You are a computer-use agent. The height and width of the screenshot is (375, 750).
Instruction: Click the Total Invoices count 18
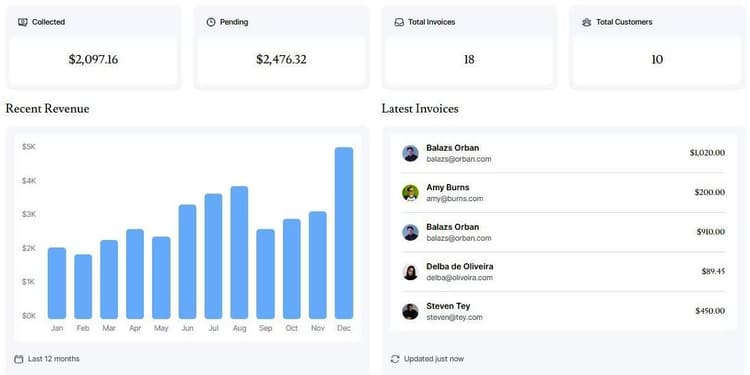[x=469, y=59]
